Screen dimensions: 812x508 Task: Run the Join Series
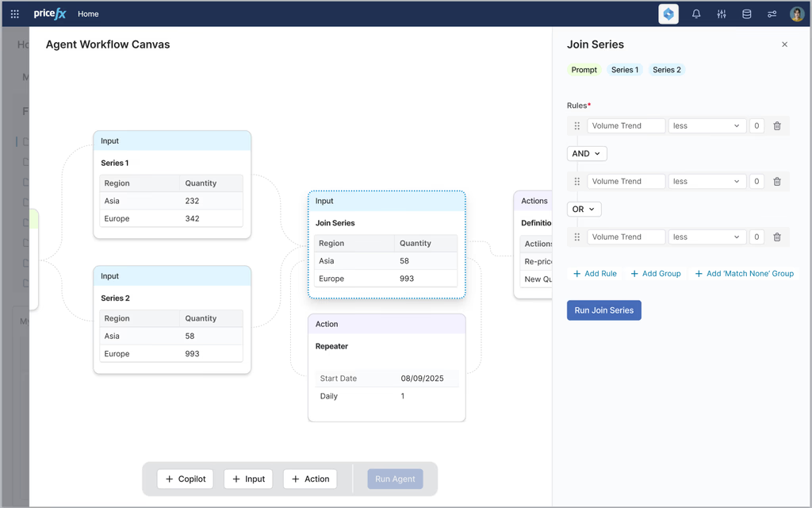pyautogui.click(x=603, y=310)
